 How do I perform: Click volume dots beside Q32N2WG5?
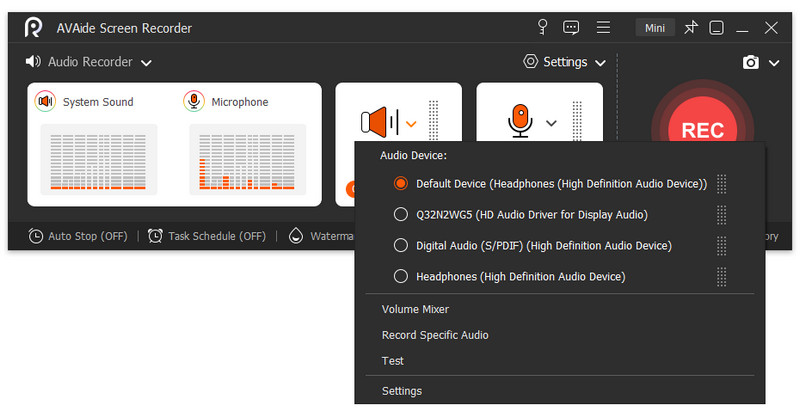721,215
